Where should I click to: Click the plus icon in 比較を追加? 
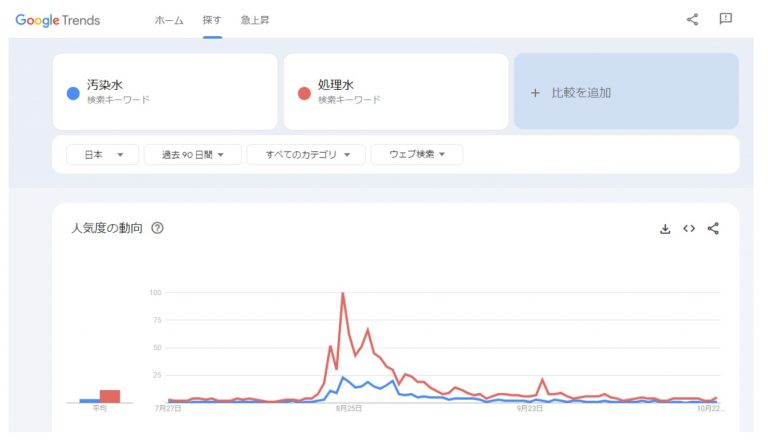pyautogui.click(x=535, y=93)
